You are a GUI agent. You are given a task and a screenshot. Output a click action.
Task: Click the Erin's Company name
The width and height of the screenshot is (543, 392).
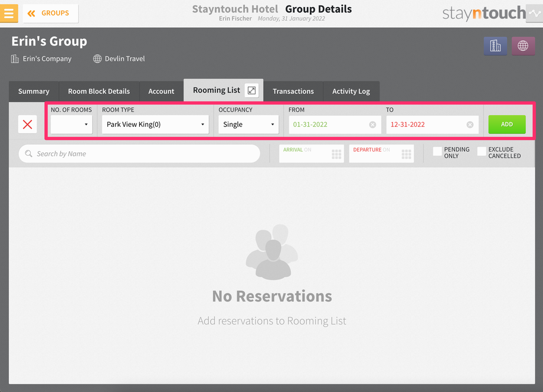(x=47, y=59)
